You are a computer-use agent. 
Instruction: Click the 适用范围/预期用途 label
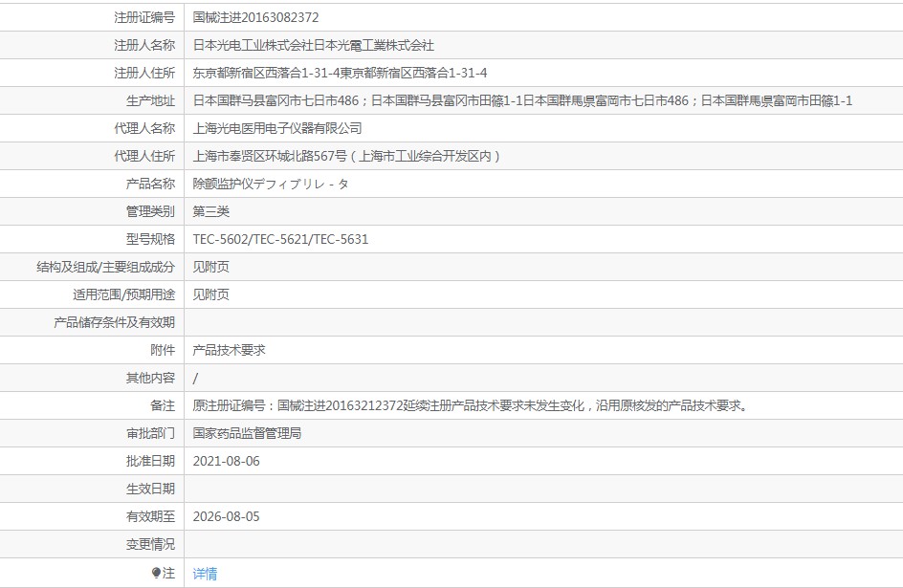[x=123, y=294]
